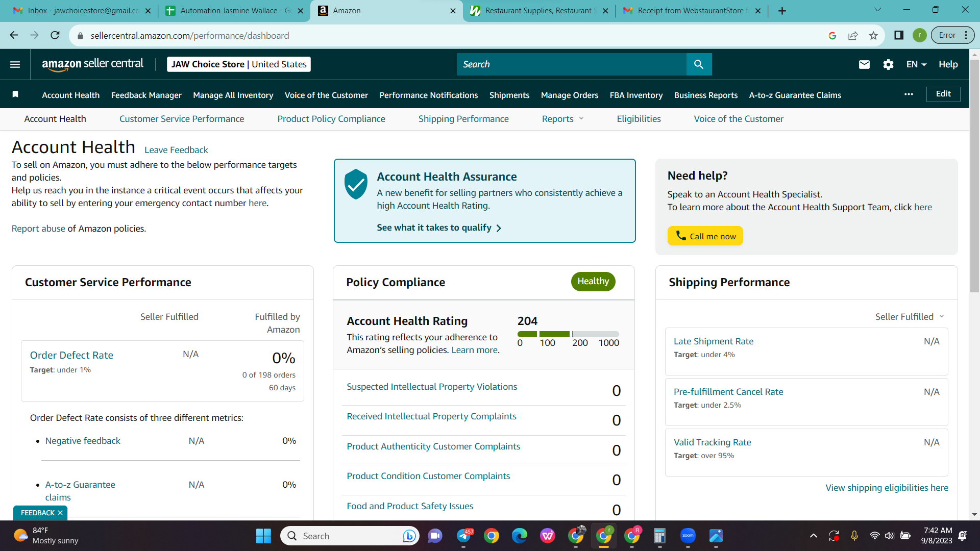Click the Windows taskbar search box
This screenshot has width=980, height=551.
[x=350, y=536]
